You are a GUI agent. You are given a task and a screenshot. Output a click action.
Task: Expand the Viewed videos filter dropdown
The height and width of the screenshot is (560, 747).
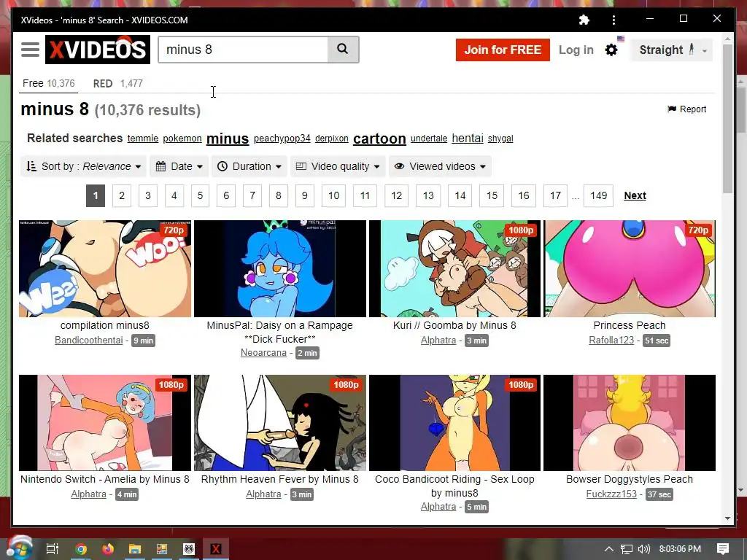tap(440, 166)
